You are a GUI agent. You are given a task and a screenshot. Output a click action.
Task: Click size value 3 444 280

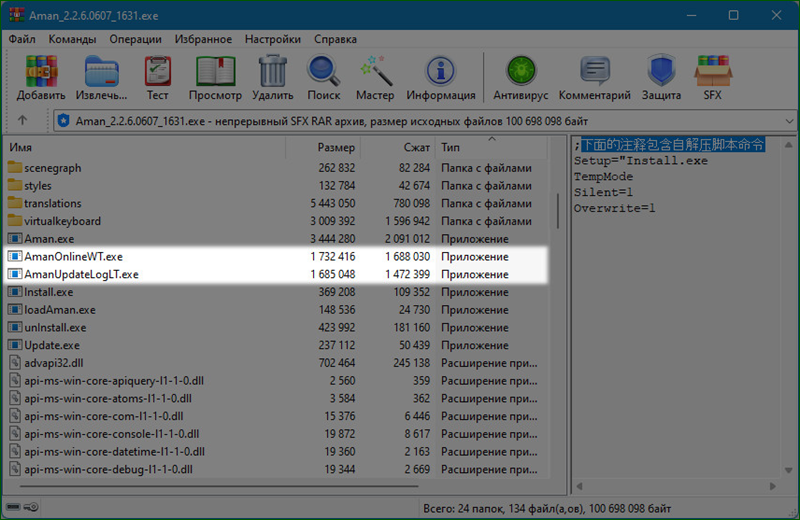point(333,239)
